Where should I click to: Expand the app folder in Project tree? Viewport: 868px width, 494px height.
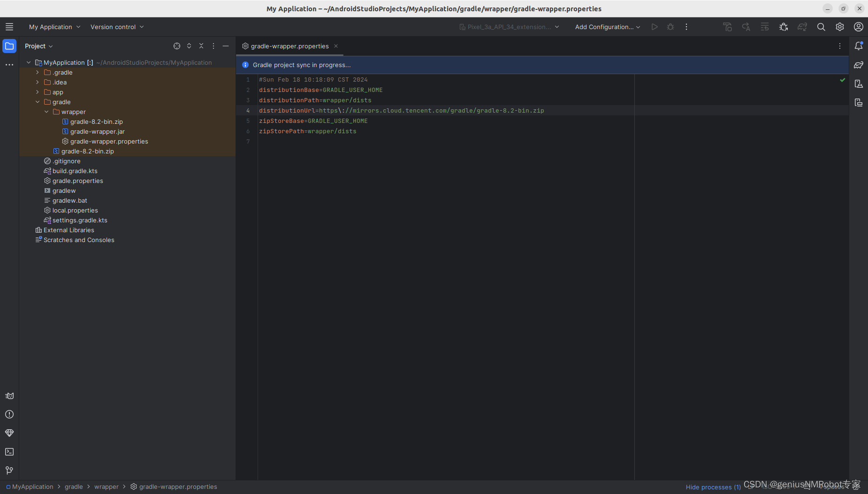37,92
